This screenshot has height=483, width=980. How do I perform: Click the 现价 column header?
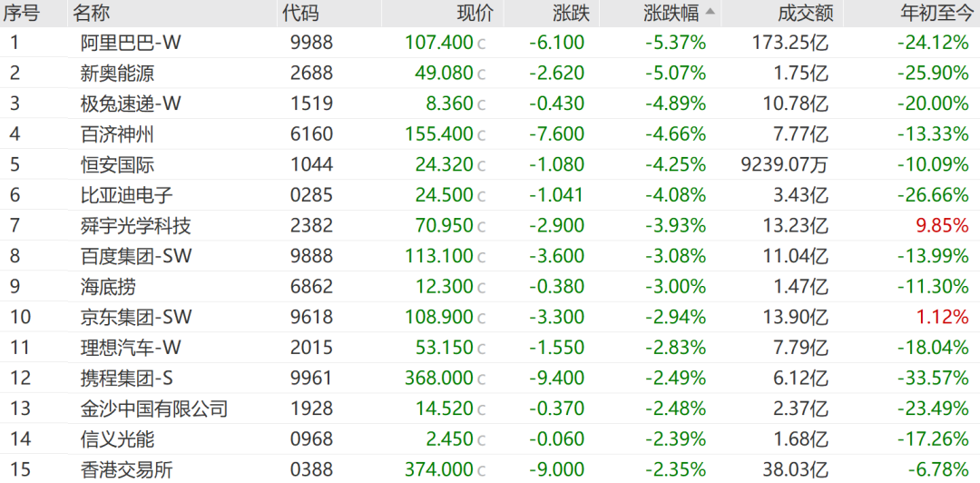pyautogui.click(x=475, y=13)
